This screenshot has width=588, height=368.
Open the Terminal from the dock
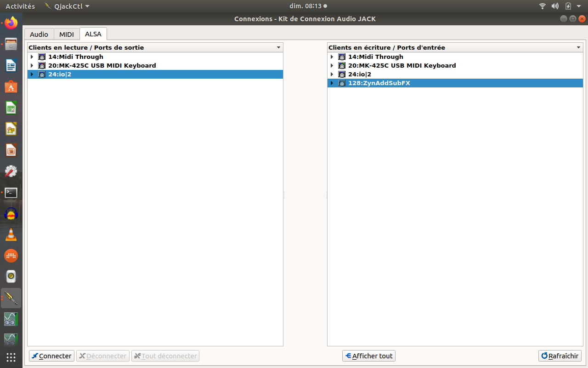pyautogui.click(x=11, y=192)
